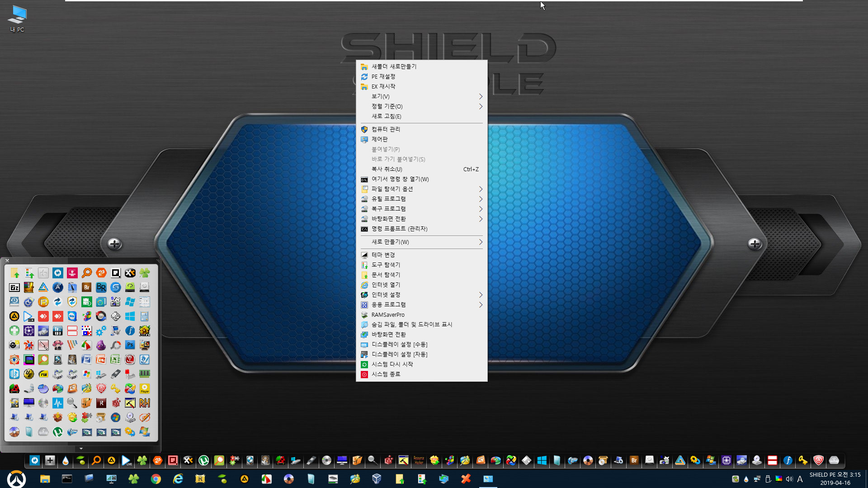The height and width of the screenshot is (488, 868).
Task: Open the 내 PC desktop icon
Action: tap(17, 19)
